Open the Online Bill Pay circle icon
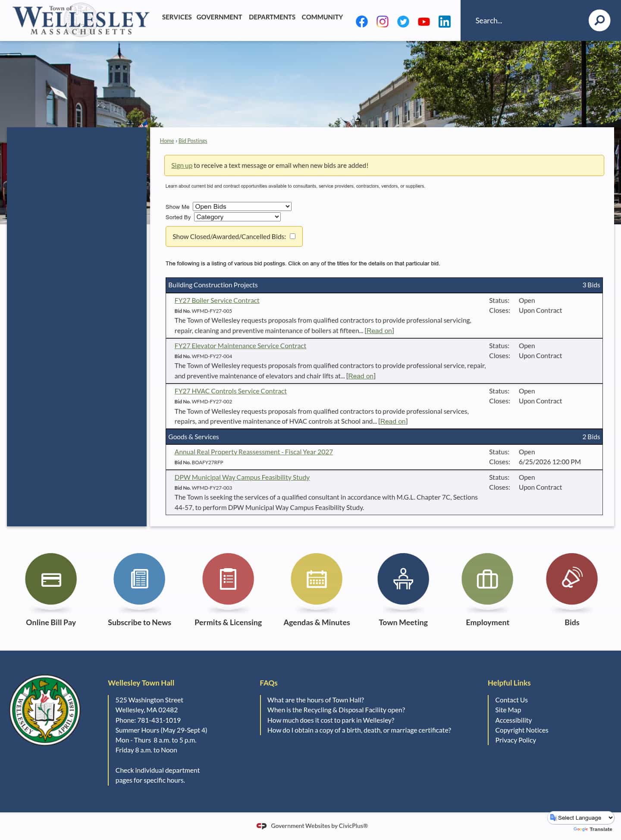The image size is (621, 840). point(51,579)
